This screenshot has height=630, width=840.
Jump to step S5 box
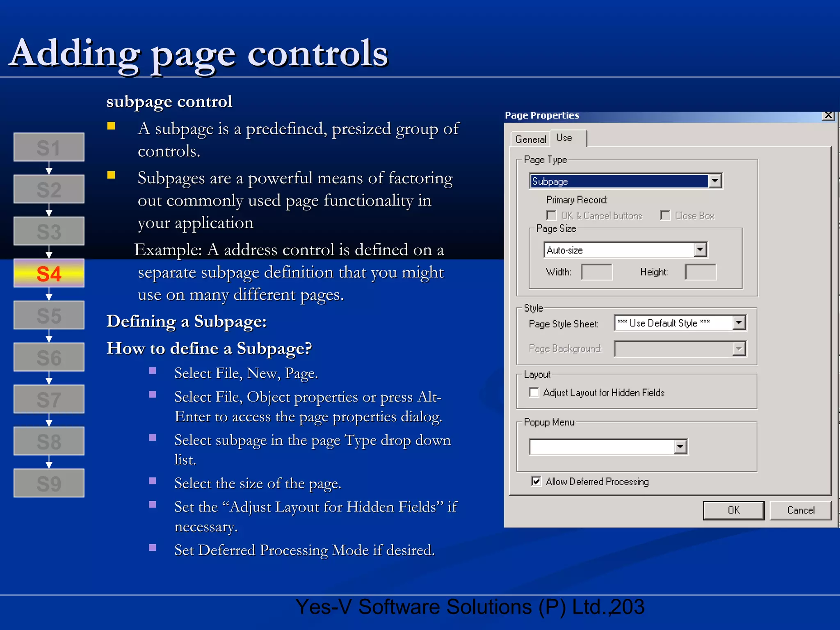49,315
